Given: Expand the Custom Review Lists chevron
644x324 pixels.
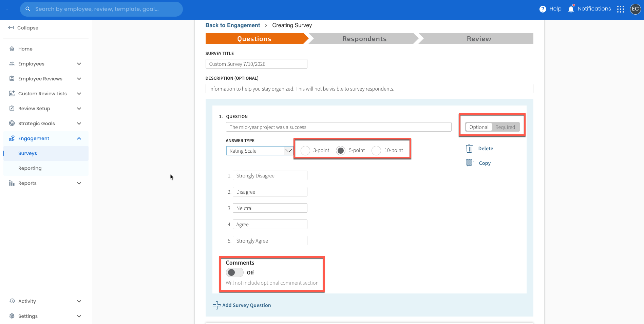Looking at the screenshot, I should pyautogui.click(x=79, y=94).
